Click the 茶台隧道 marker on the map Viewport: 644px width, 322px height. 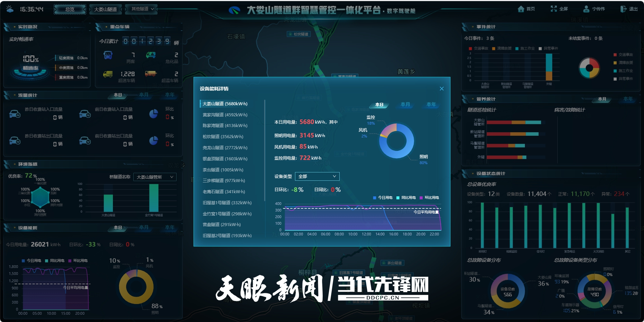[x=392, y=263]
